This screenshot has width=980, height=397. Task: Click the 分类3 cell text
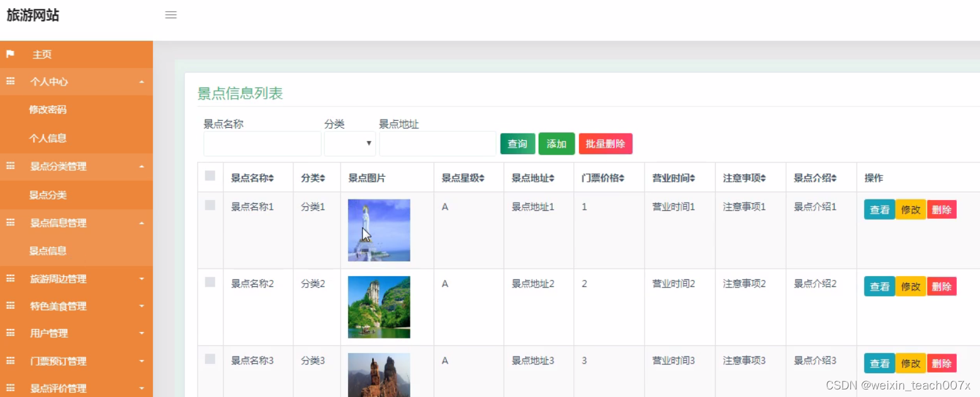tap(313, 361)
